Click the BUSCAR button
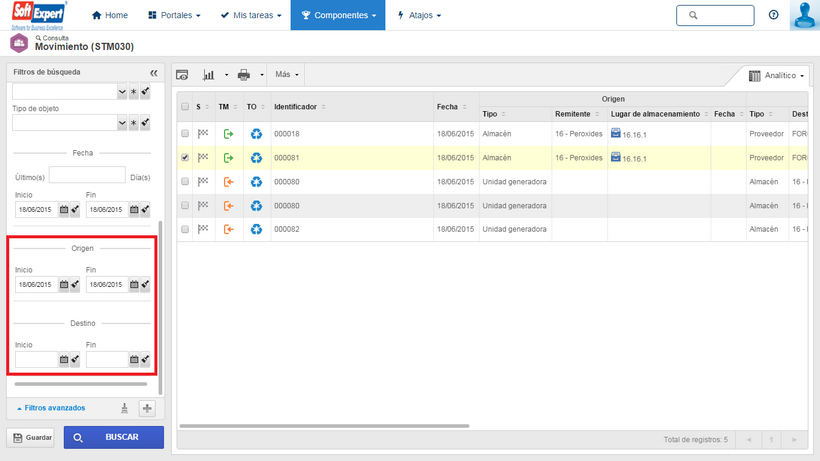Viewport: 820px width, 461px height. click(114, 437)
